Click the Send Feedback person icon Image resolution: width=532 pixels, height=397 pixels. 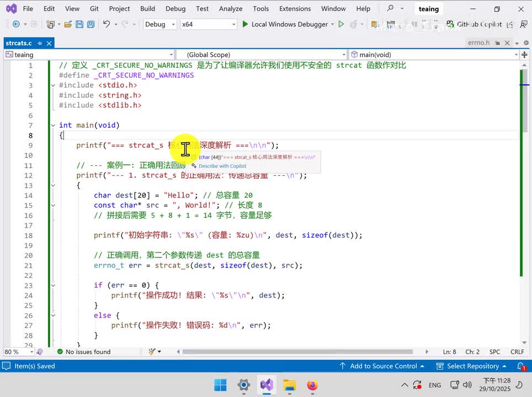(x=524, y=24)
